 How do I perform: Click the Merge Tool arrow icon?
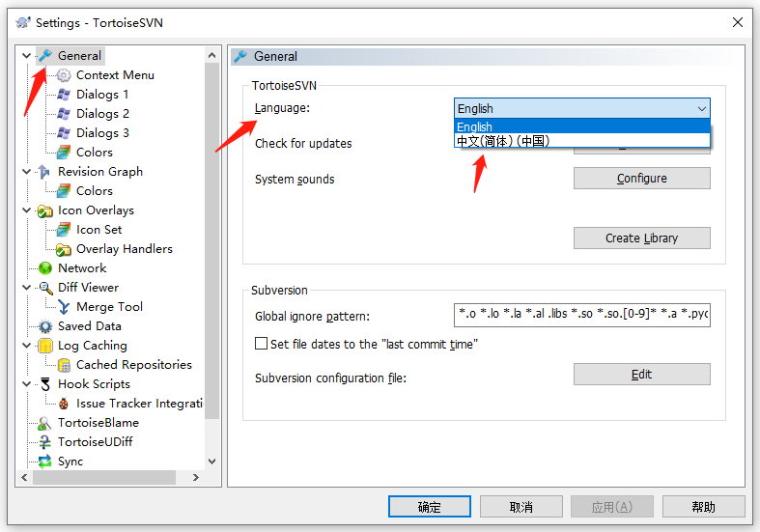64,307
